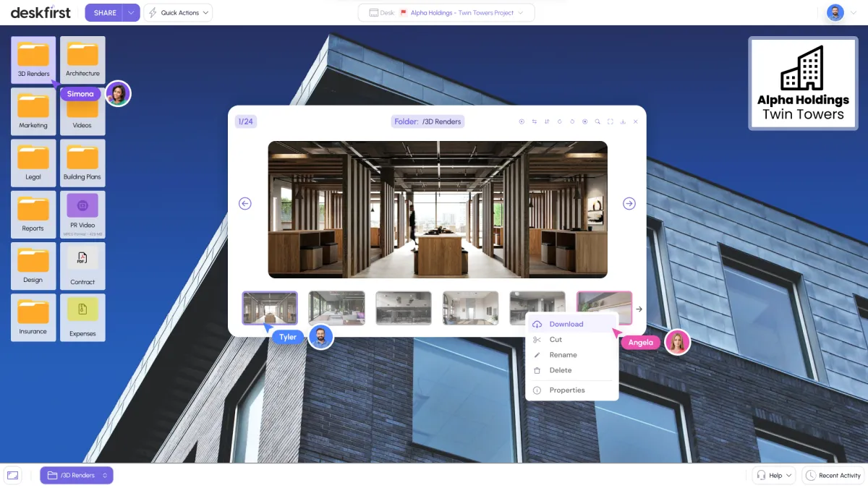868x488 pixels.
Task: Choose Delete from the context menu
Action: click(571, 370)
